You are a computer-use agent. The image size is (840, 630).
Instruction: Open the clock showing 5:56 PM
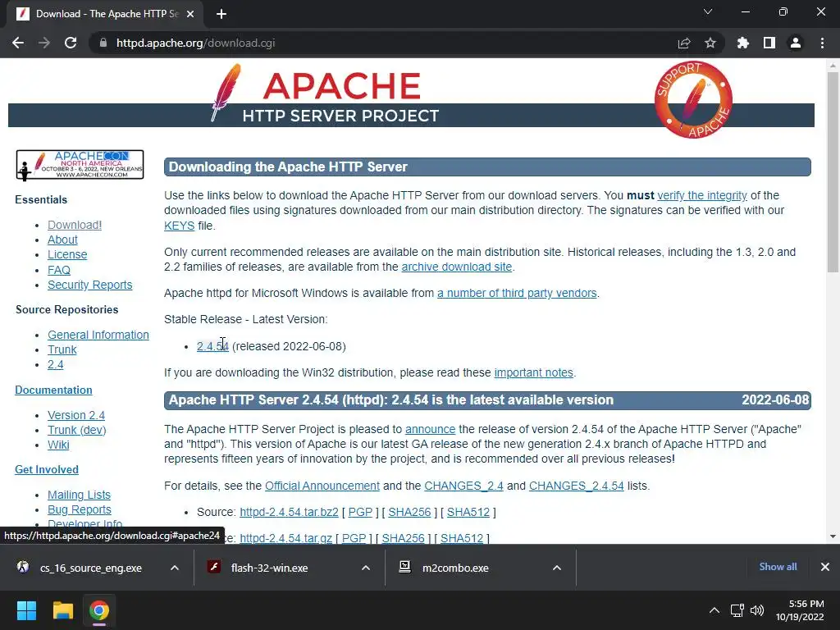coord(800,610)
